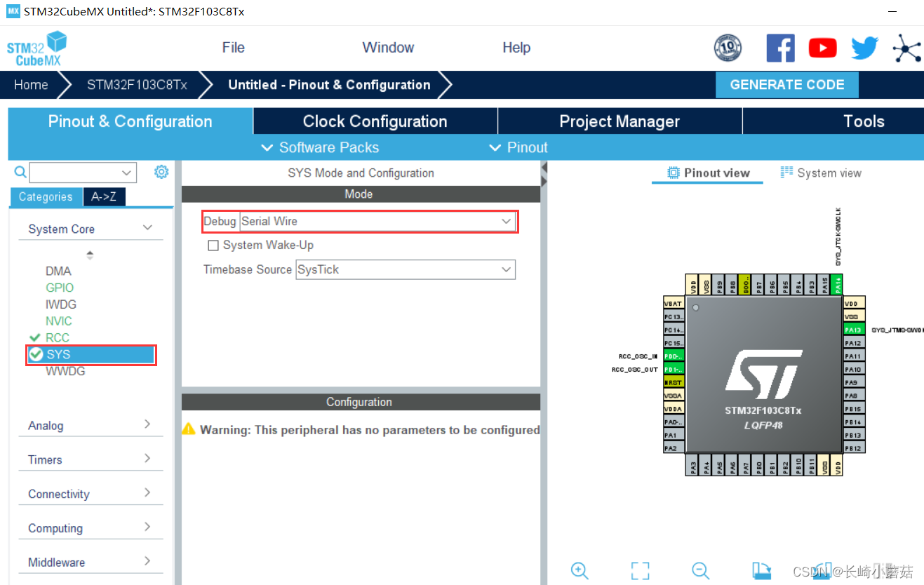Click the STM32F103C8Tx breadcrumb
The height and width of the screenshot is (585, 924).
pyautogui.click(x=137, y=85)
